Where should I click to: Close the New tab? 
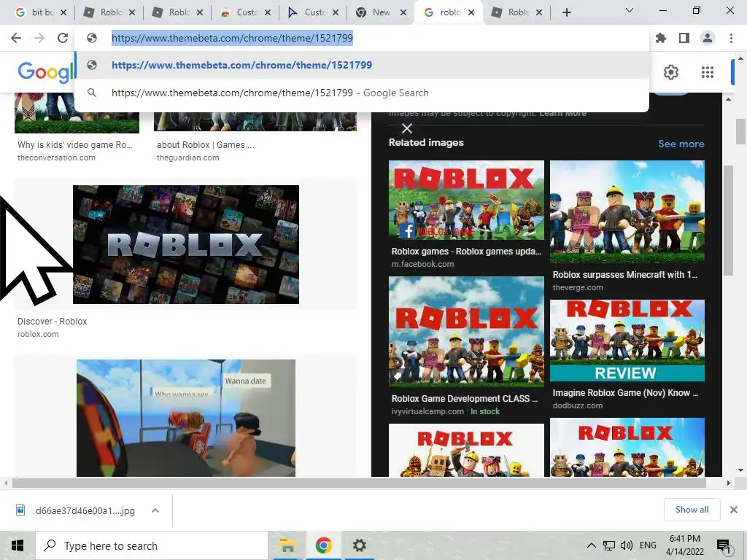(403, 12)
